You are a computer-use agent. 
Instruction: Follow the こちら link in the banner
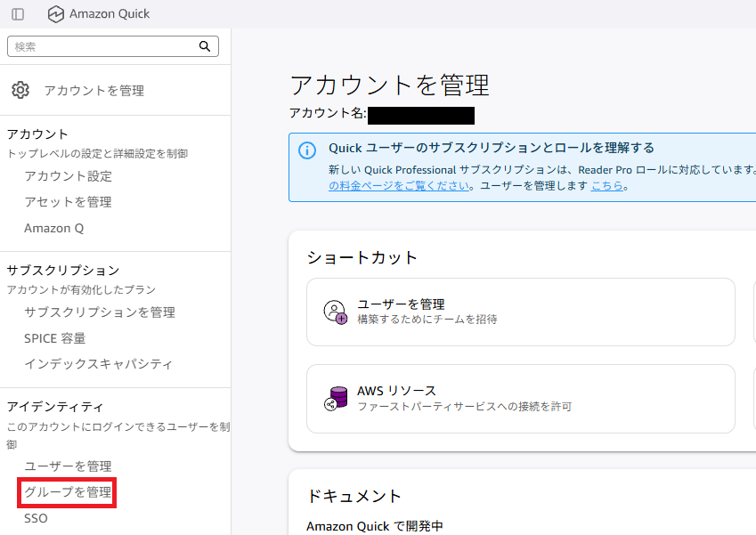607,185
